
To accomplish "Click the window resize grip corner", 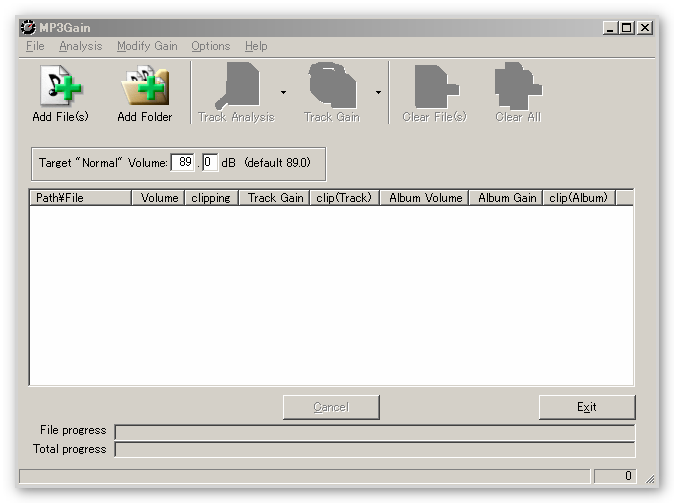I will pyautogui.click(x=649, y=478).
